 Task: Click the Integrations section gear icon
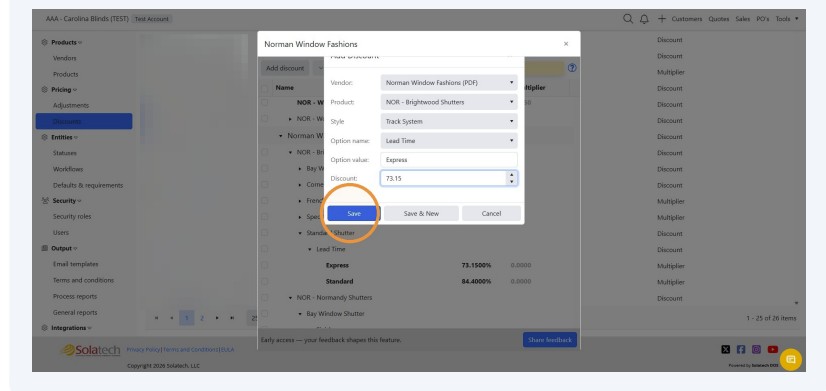pos(45,328)
